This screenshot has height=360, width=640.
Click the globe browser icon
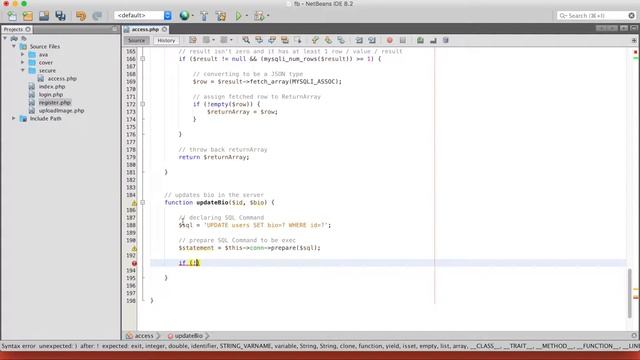[x=184, y=16]
